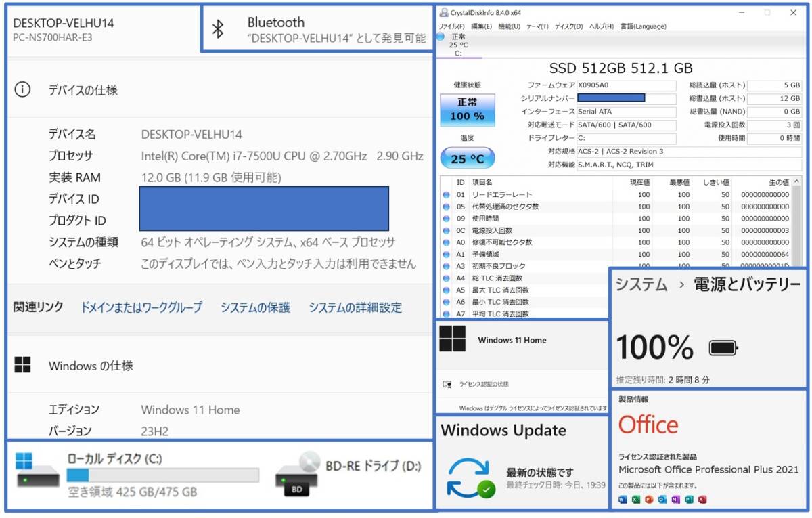Click the インターフェース field showing Serial ATA

[626, 112]
